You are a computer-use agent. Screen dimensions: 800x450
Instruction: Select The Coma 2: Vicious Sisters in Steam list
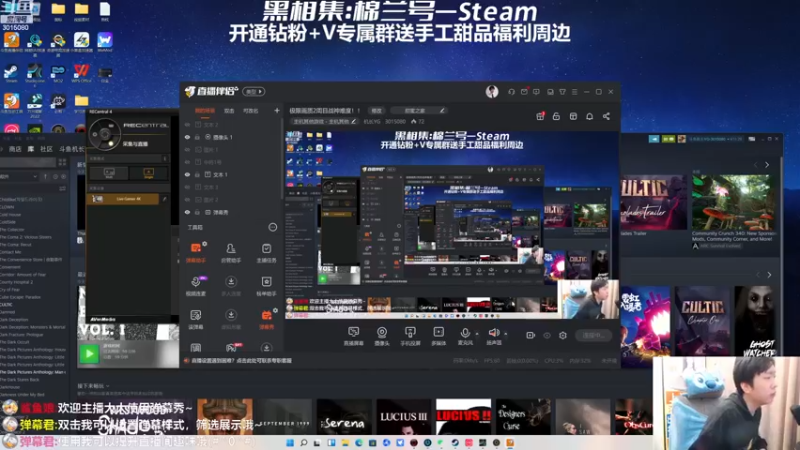[x=26, y=237]
